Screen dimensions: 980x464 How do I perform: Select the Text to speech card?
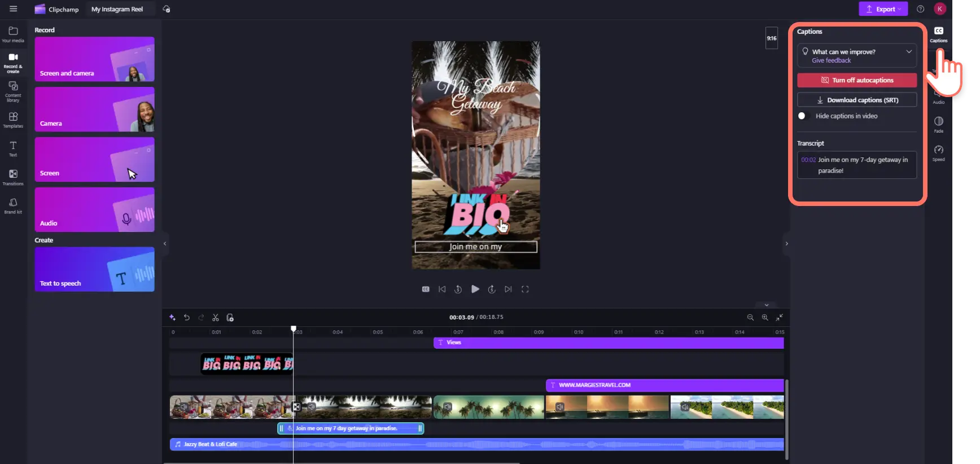click(x=94, y=269)
